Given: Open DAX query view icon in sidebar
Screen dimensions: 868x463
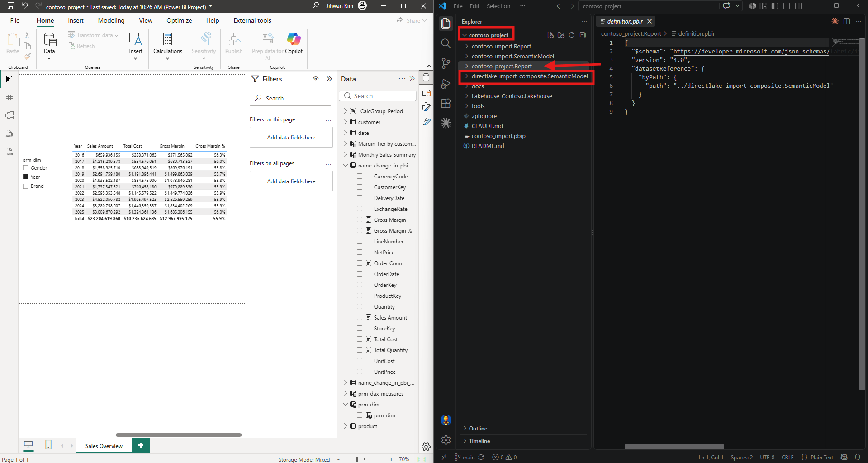Looking at the screenshot, I should [x=9, y=134].
